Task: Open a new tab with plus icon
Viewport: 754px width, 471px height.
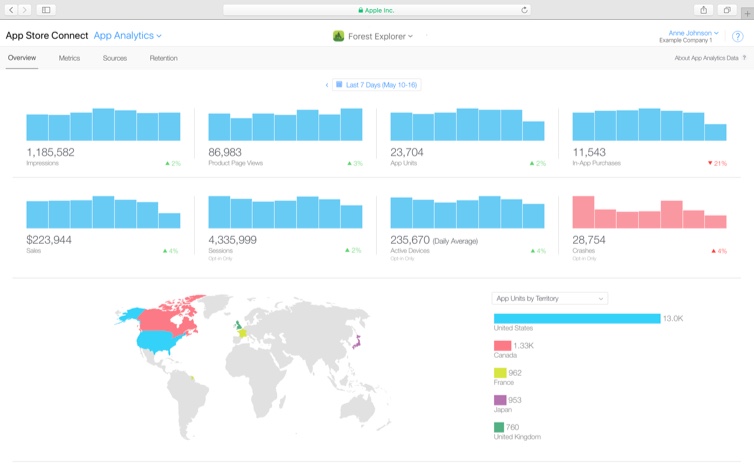Action: pyautogui.click(x=746, y=14)
